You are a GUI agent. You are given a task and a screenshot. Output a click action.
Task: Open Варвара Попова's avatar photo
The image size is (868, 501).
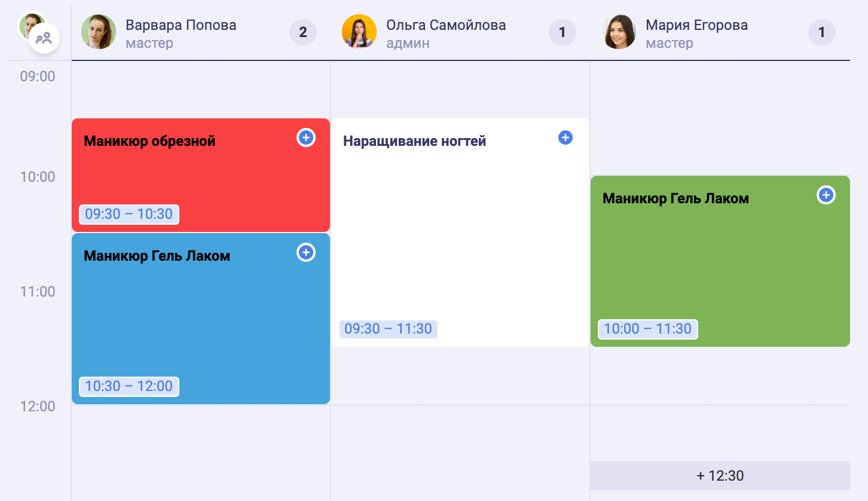[99, 32]
